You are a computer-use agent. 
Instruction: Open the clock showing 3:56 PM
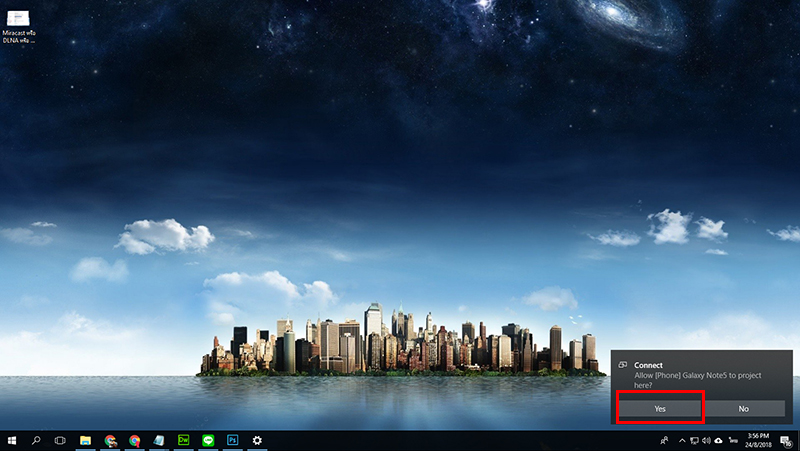click(758, 440)
